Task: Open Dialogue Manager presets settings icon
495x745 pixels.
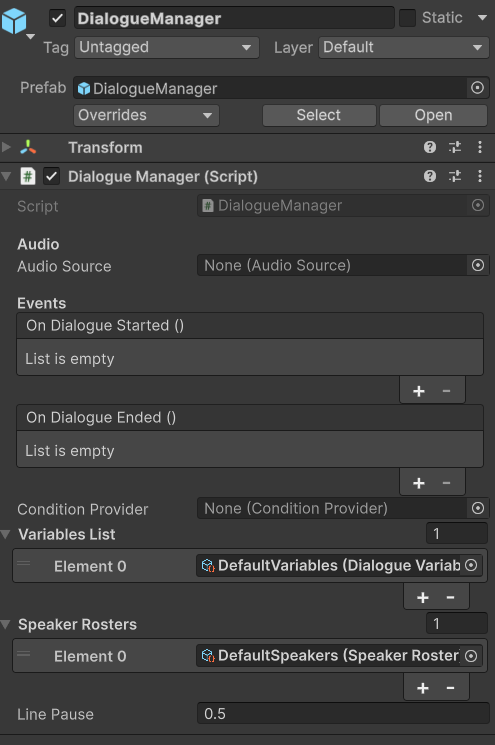Action: 455,176
